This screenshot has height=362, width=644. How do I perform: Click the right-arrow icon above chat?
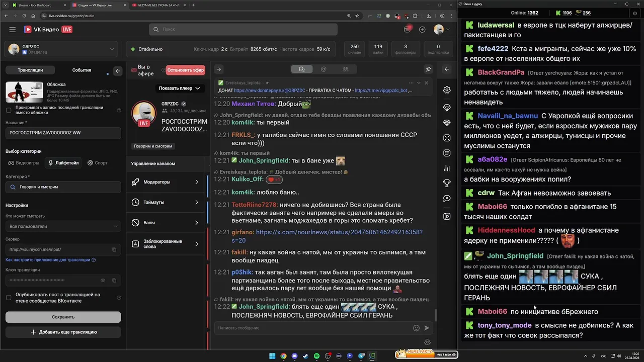218,69
